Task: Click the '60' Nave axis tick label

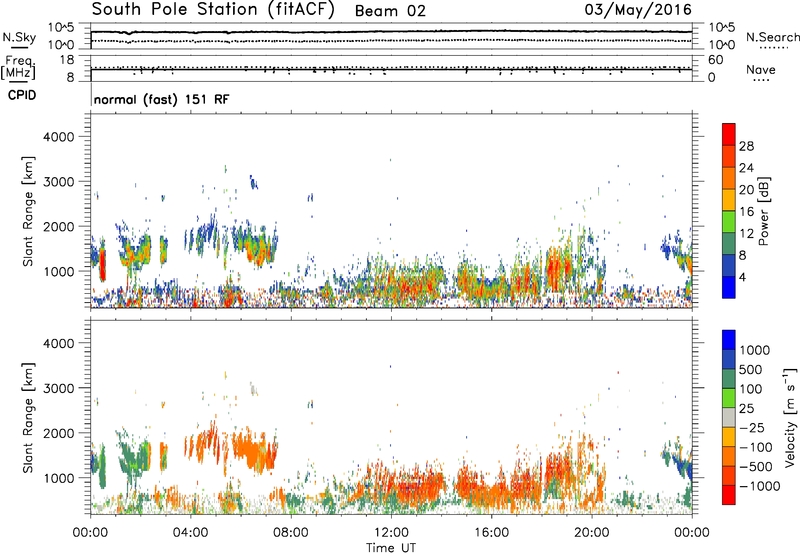Action: [x=716, y=60]
